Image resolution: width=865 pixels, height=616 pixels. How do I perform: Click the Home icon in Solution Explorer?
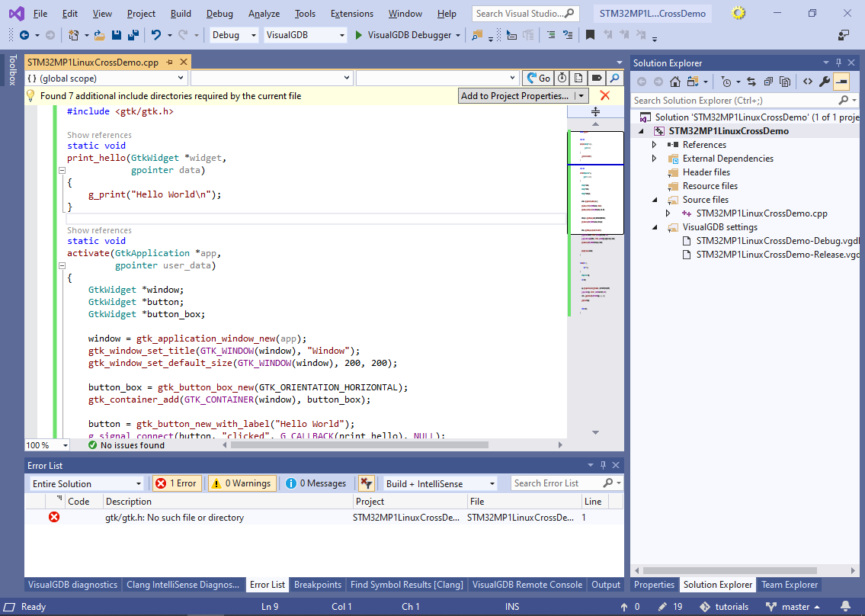674,82
